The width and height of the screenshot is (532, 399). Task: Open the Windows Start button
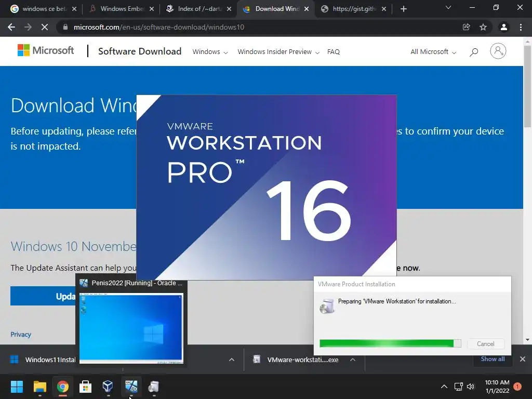pyautogui.click(x=17, y=387)
